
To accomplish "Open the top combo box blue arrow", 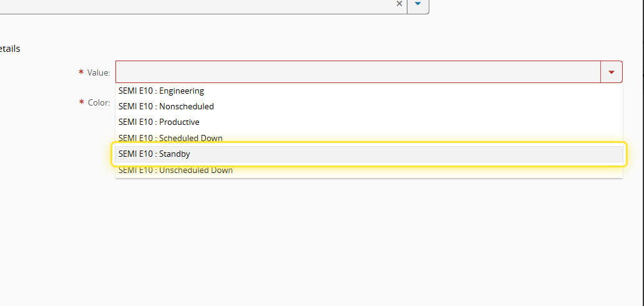I will (x=417, y=4).
